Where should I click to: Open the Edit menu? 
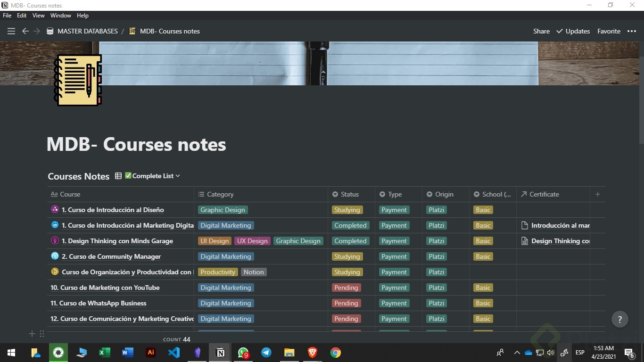click(x=22, y=16)
